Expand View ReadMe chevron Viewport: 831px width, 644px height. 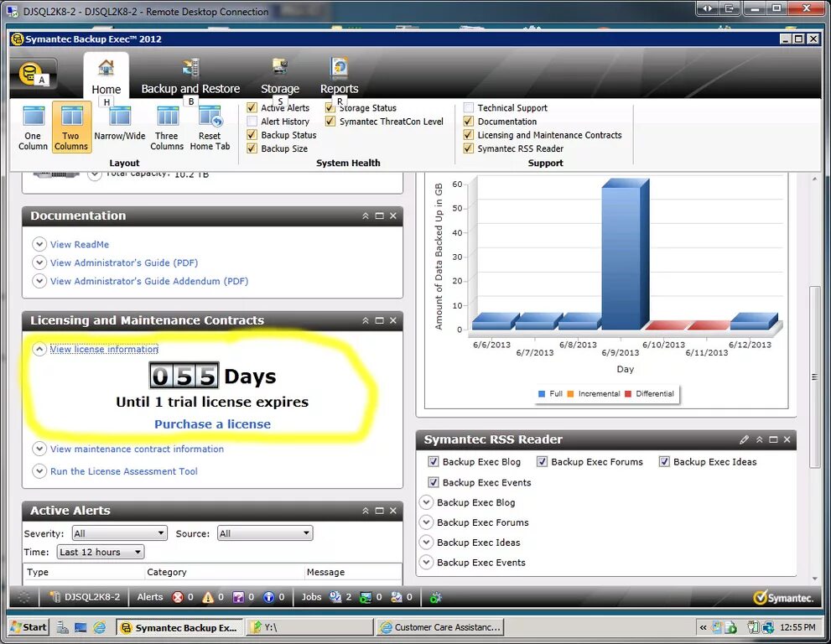tap(39, 244)
